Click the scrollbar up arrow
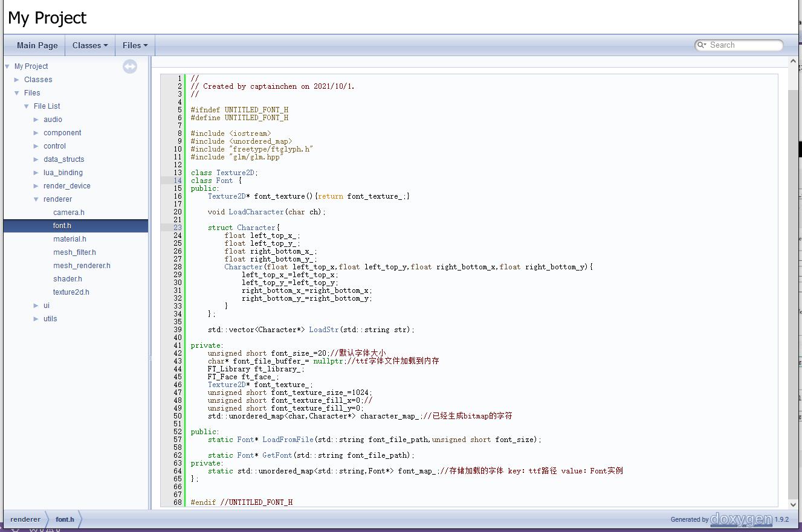The width and height of the screenshot is (802, 532). coord(794,62)
